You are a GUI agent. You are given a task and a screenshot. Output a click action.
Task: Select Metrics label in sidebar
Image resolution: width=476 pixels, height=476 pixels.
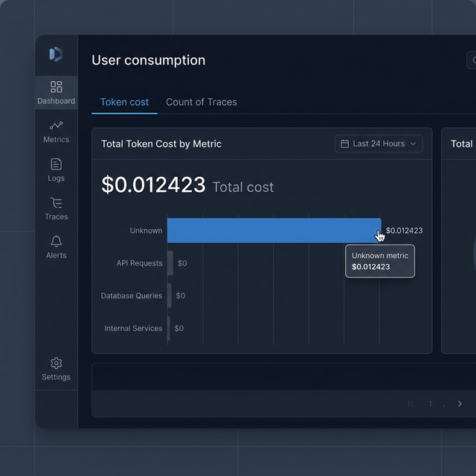57,140
